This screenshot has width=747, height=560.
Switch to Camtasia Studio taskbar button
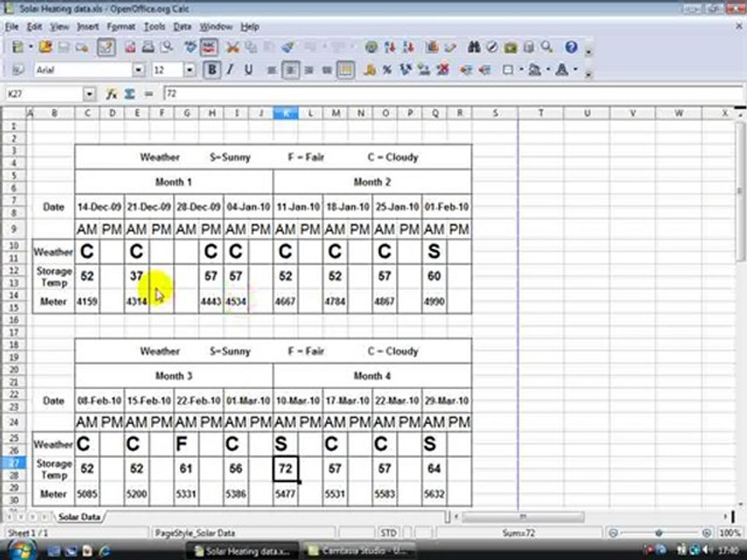pyautogui.click(x=359, y=551)
